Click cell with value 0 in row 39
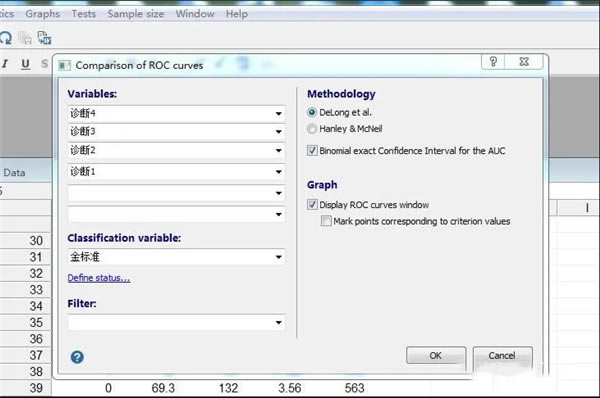This screenshot has width=600, height=398. pyautogui.click(x=108, y=388)
